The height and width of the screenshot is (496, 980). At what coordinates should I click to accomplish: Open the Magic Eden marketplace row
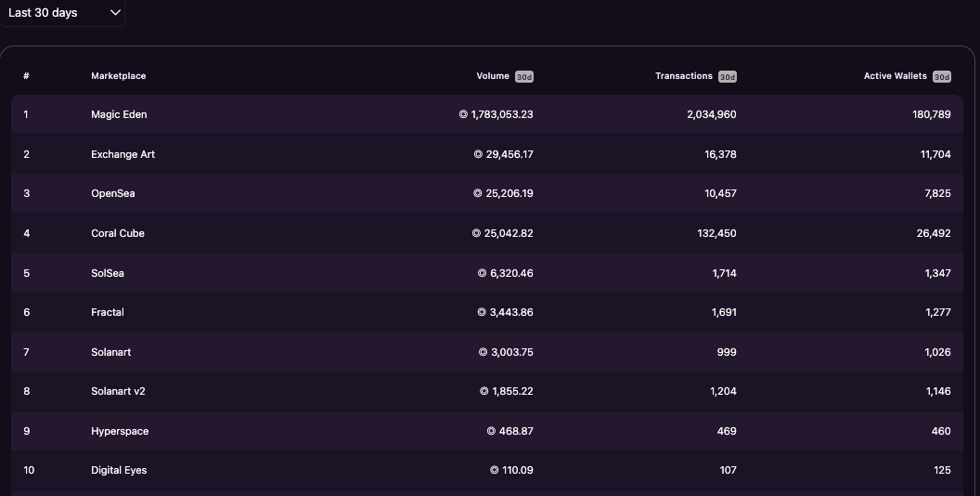(x=487, y=114)
